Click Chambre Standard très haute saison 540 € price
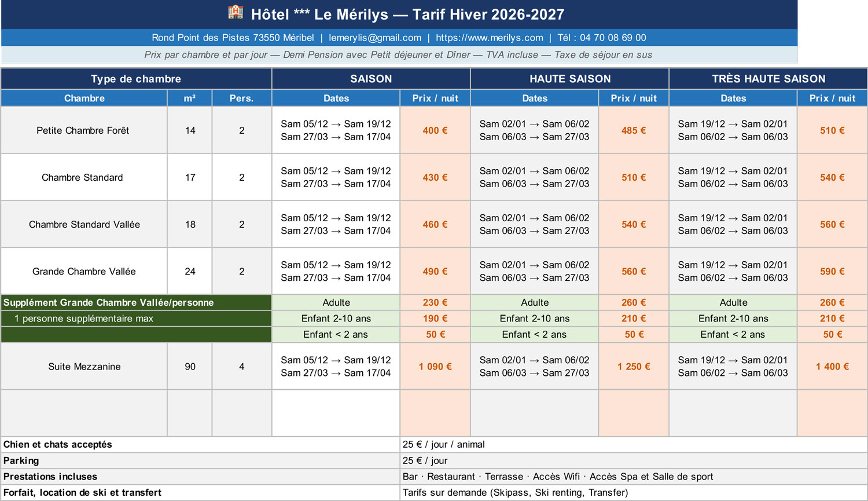The height and width of the screenshot is (501, 868). pos(832,177)
